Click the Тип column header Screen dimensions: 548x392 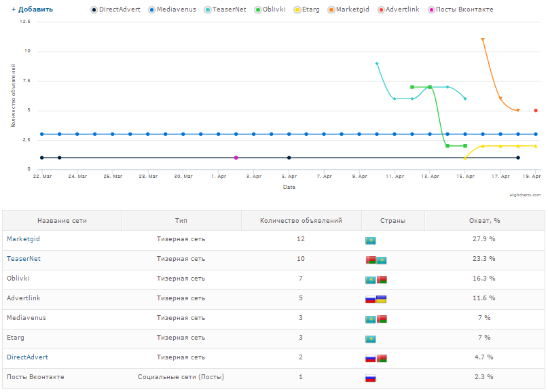(x=181, y=221)
